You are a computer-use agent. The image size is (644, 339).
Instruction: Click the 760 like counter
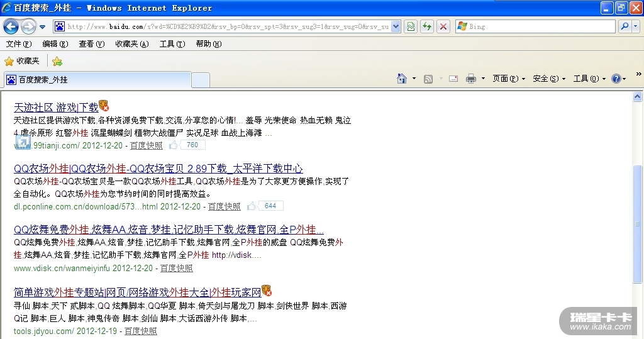point(192,145)
